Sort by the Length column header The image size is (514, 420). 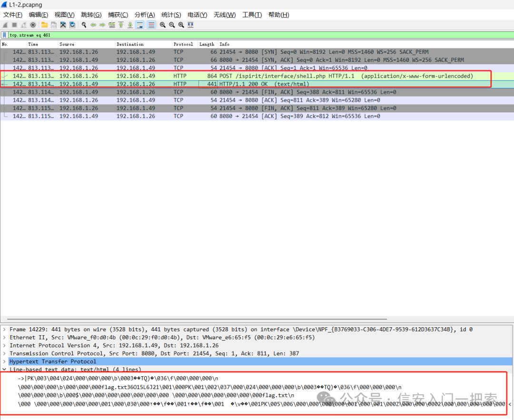208,44
